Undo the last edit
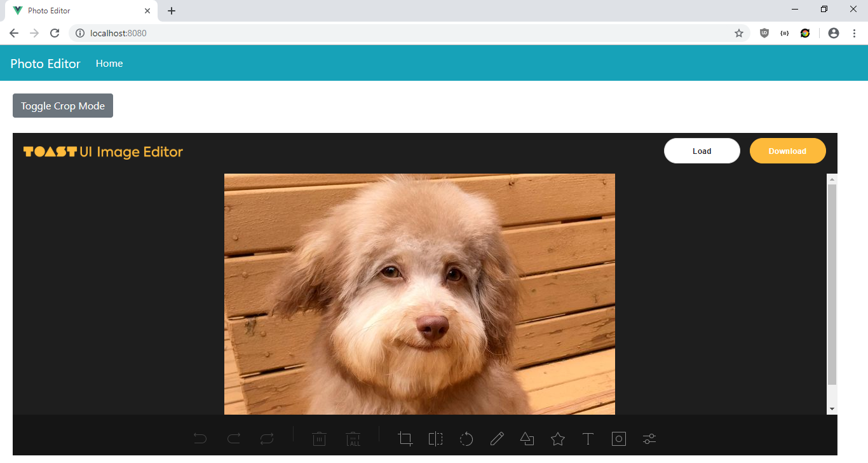Viewport: 868px width, 463px height. tap(200, 439)
